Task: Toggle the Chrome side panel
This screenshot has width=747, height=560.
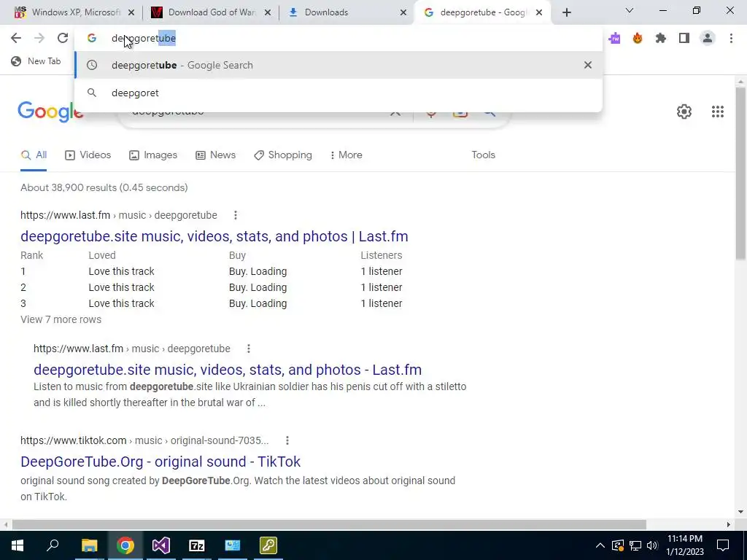Action: pyautogui.click(x=684, y=38)
